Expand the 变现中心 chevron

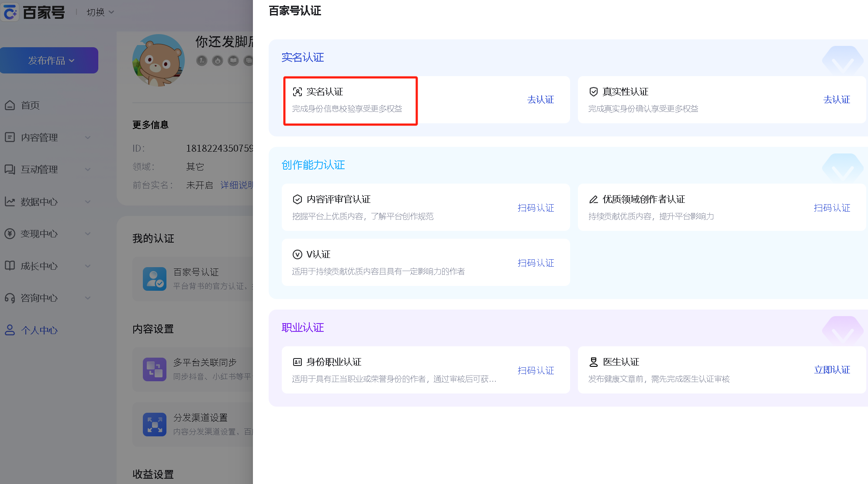coord(88,233)
